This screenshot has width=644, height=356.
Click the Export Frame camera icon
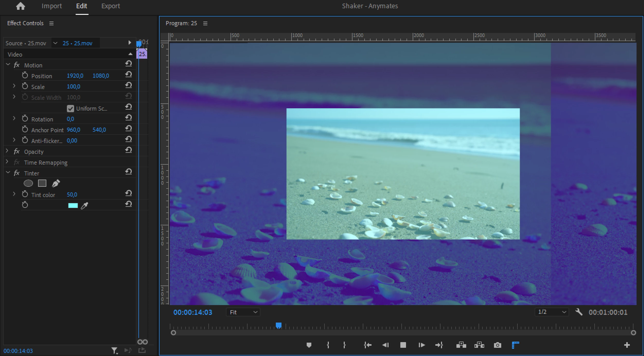497,345
